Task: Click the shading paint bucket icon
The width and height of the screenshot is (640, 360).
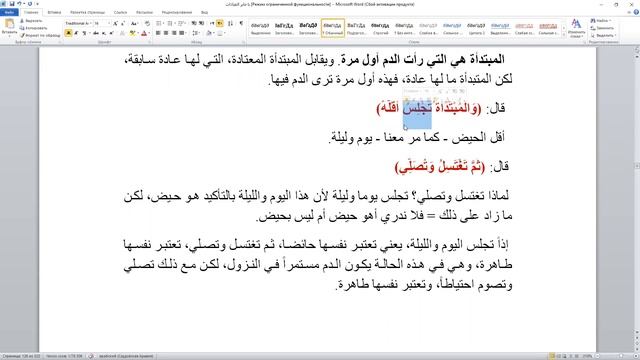Action: click(x=209, y=33)
